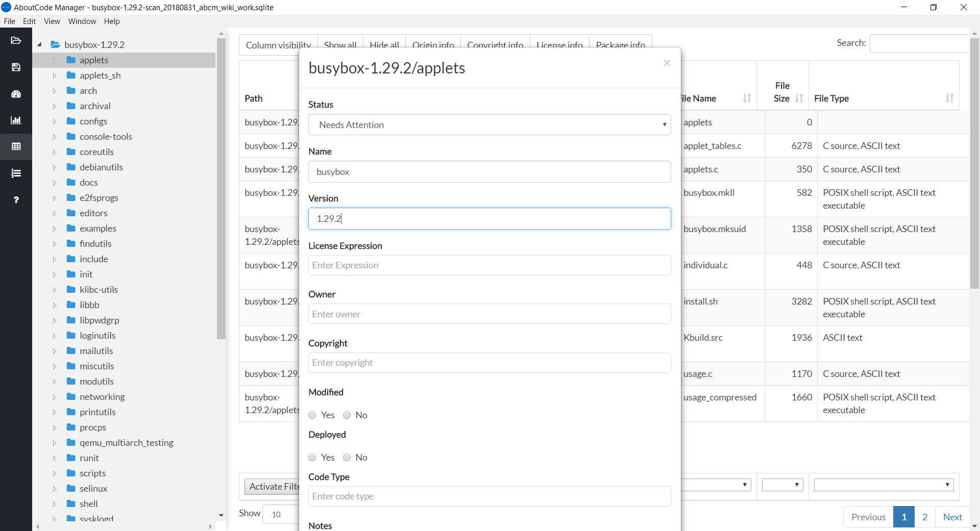980x531 pixels.
Task: Click the applets folder icon in tree
Action: pyautogui.click(x=71, y=60)
